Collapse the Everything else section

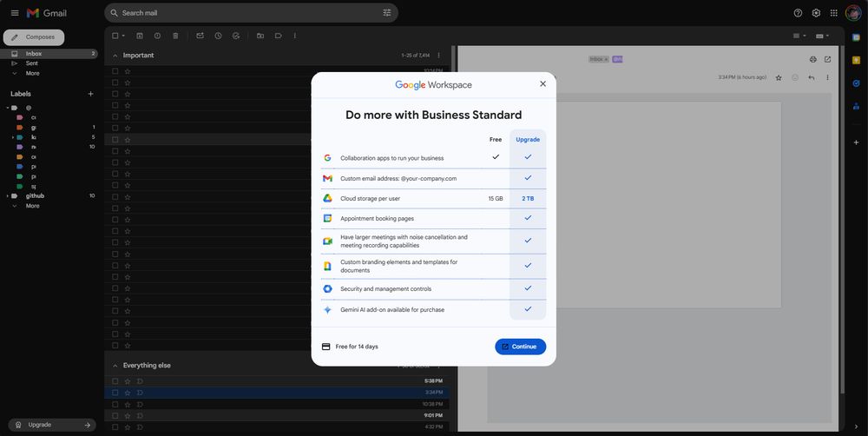point(115,366)
